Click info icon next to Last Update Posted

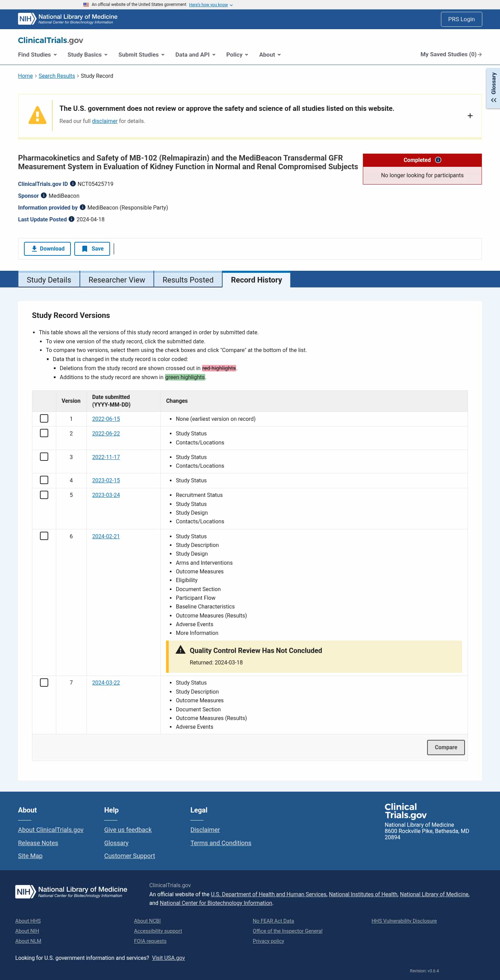[72, 219]
